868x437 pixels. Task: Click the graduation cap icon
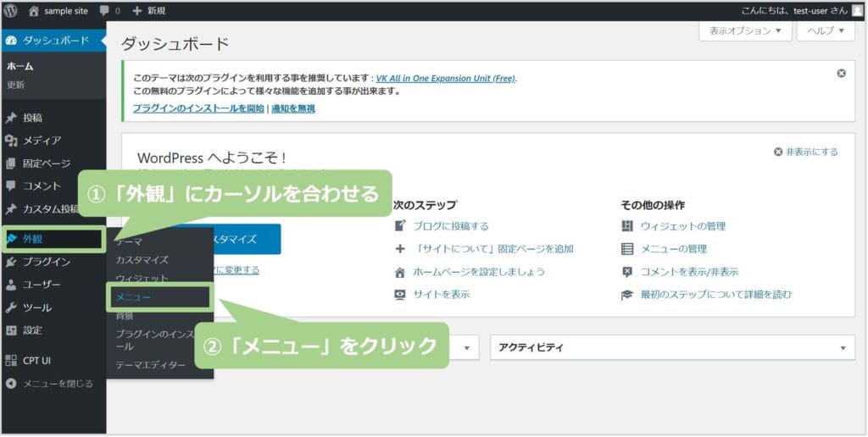[627, 295]
